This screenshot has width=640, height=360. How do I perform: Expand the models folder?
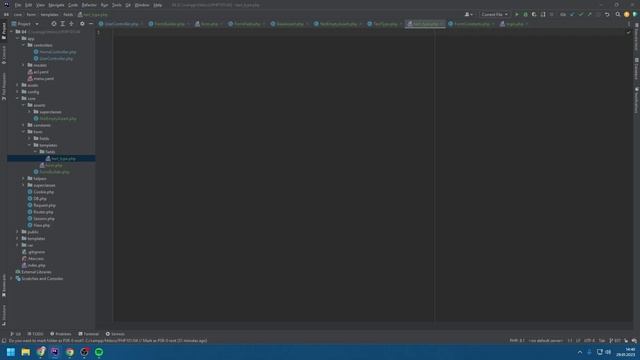click(24, 65)
